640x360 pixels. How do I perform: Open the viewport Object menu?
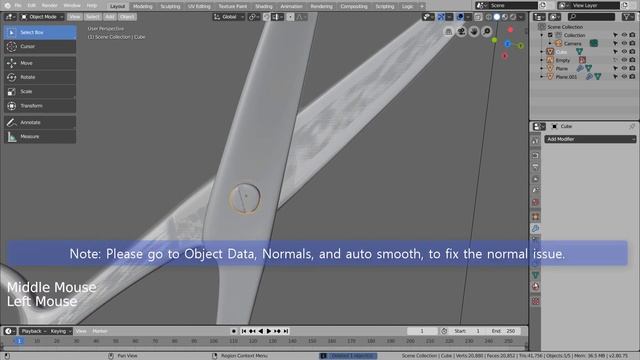pyautogui.click(x=127, y=17)
